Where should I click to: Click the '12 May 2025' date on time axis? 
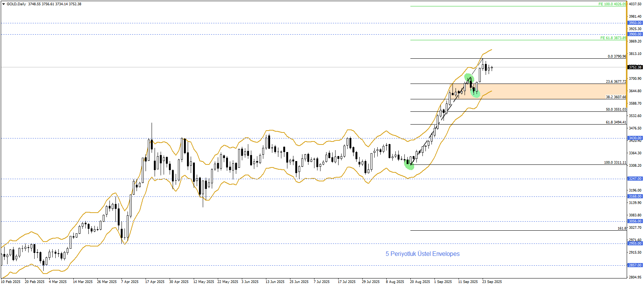(204, 282)
